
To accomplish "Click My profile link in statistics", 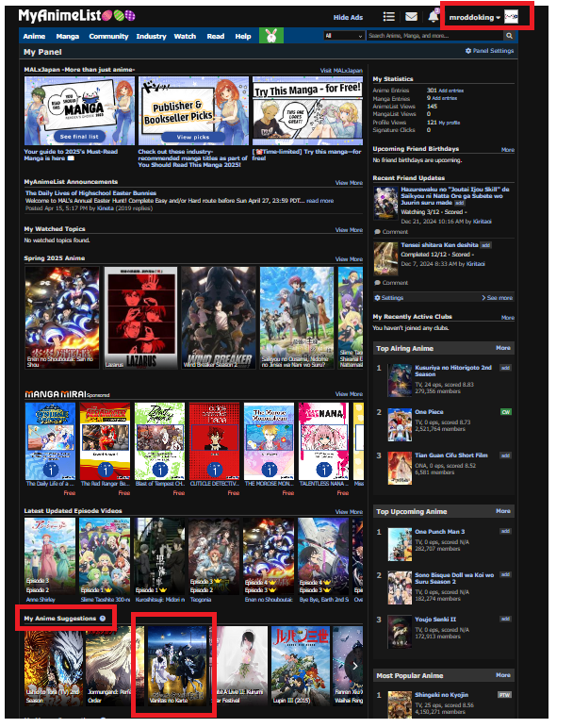I will coord(450,123).
